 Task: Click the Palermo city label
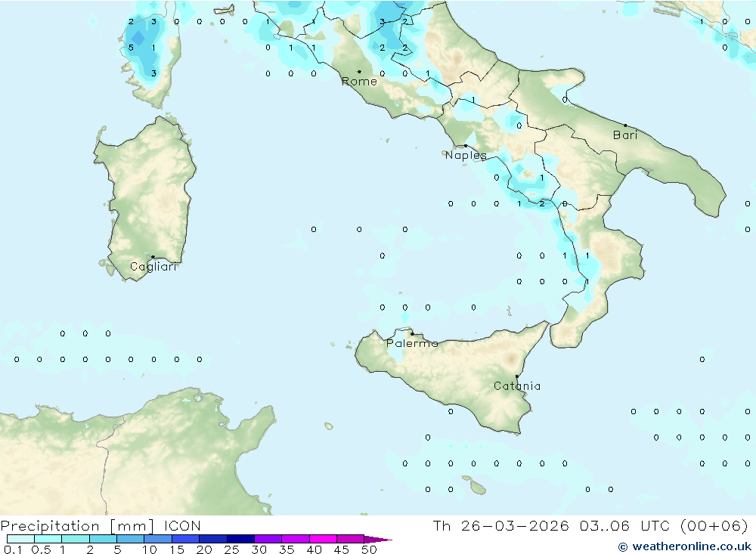412,343
